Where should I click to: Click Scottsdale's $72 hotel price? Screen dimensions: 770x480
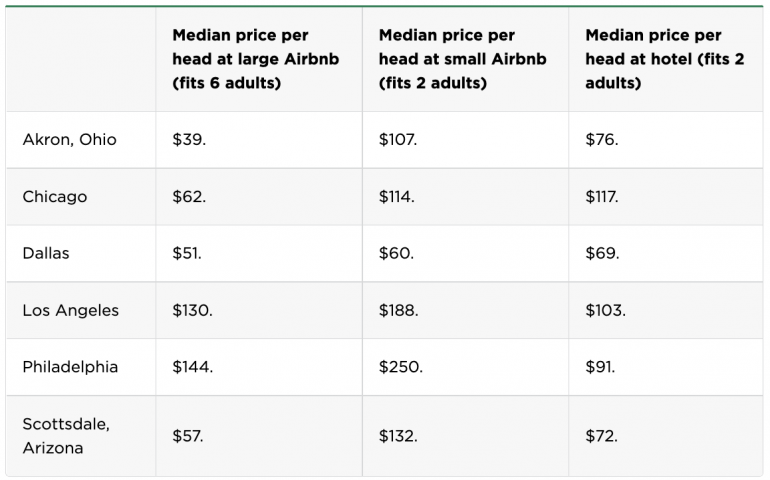(x=601, y=436)
